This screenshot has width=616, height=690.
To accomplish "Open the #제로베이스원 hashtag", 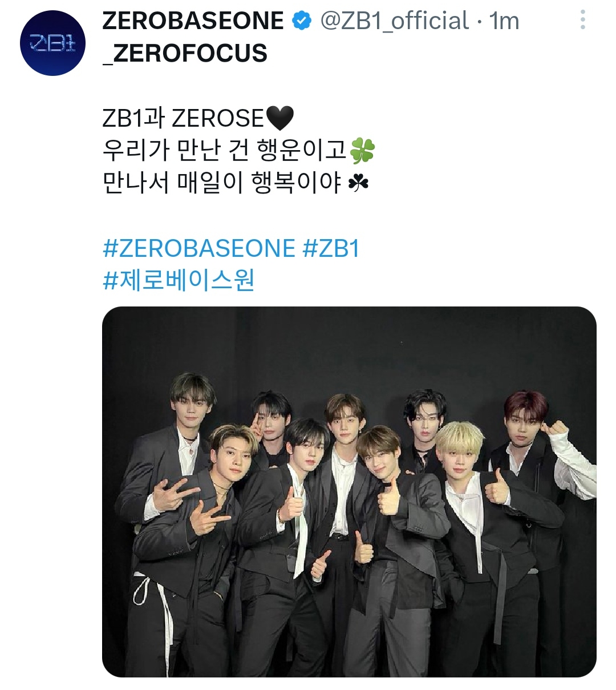I will [179, 281].
